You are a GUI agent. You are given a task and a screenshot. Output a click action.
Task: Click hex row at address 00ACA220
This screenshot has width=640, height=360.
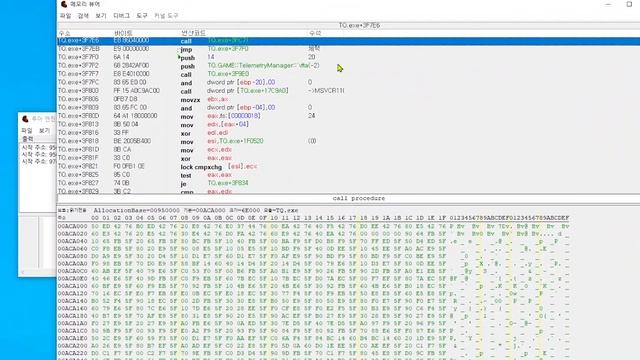(x=313, y=353)
